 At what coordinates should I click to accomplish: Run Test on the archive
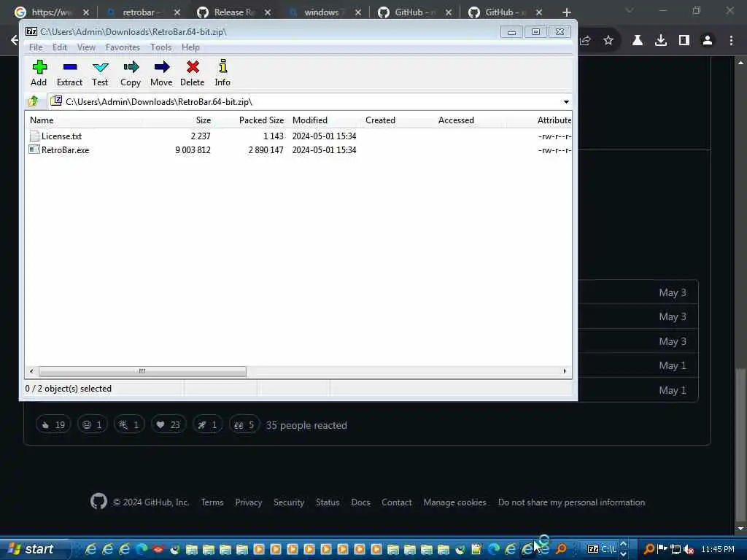(x=100, y=67)
